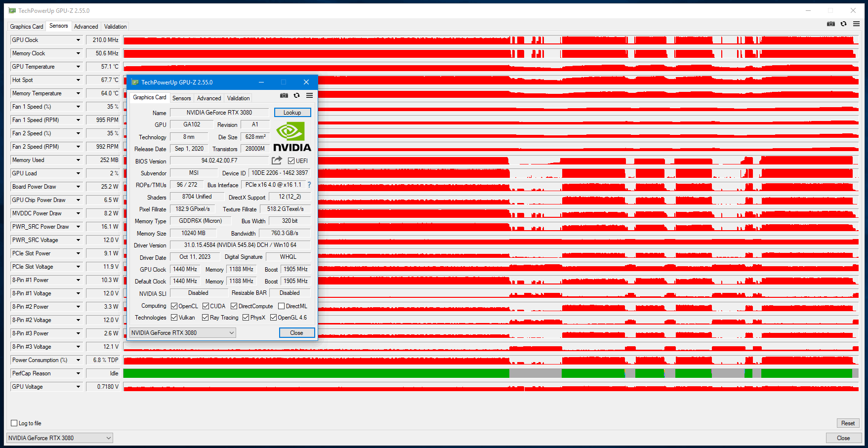The width and height of the screenshot is (868, 448).
Task: Click the Bus Interface question mark icon
Action: (309, 185)
